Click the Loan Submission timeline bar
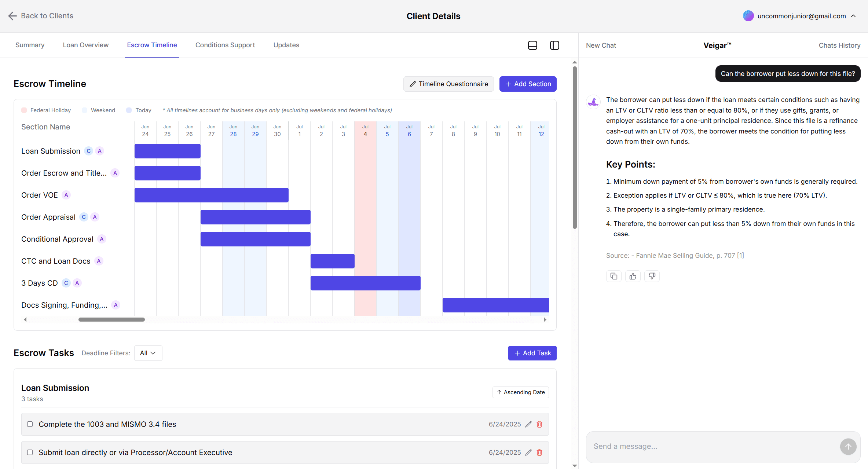 168,151
